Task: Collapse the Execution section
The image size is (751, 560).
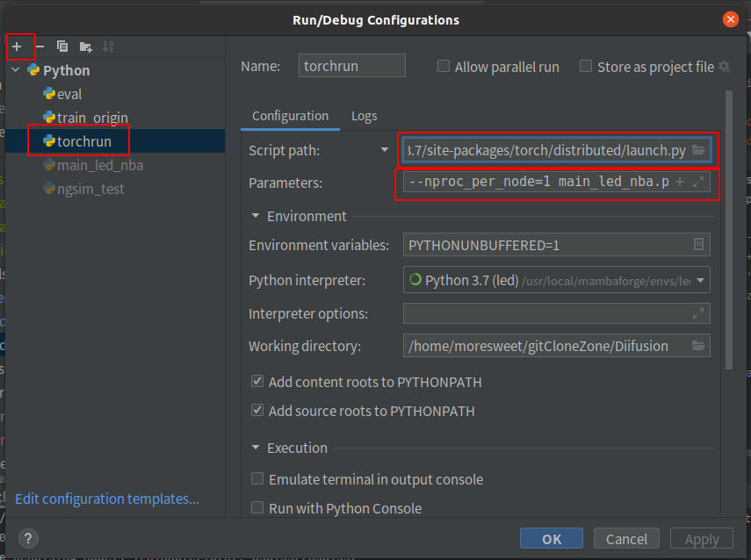Action: (x=256, y=448)
